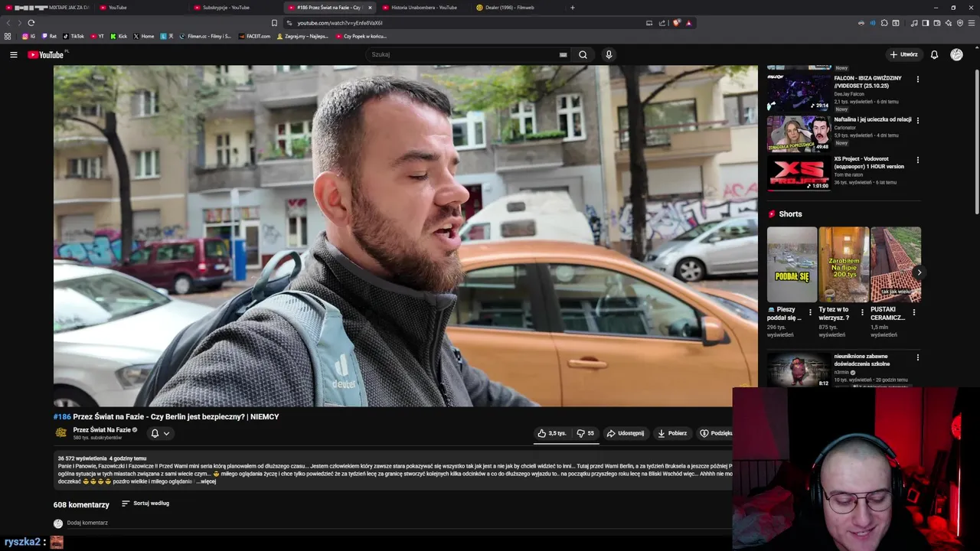Switch to the YouTube tab

pos(142,8)
